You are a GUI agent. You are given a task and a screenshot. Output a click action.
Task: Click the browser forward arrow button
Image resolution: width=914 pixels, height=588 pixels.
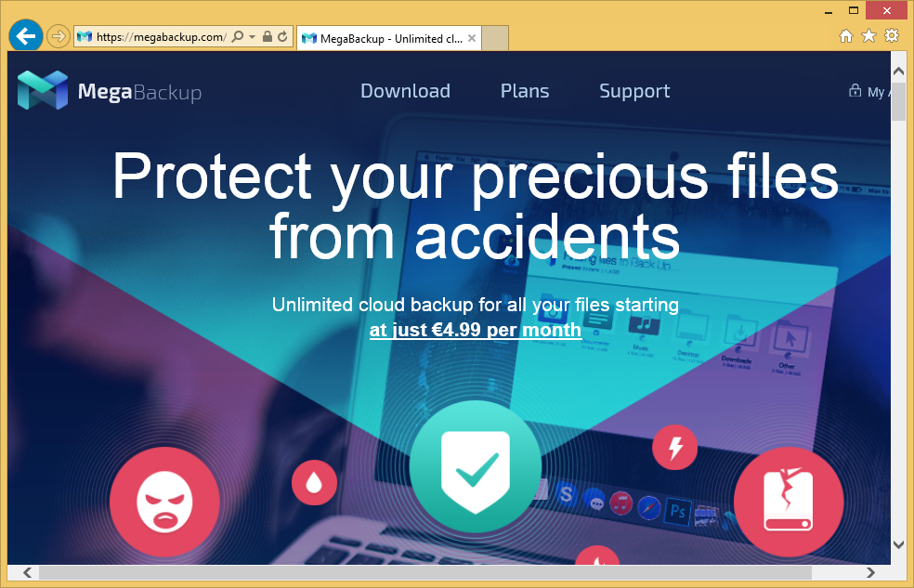pyautogui.click(x=58, y=37)
